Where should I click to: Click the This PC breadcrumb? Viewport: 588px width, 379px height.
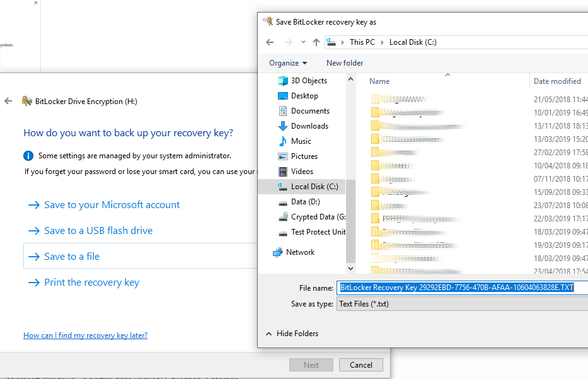pyautogui.click(x=362, y=42)
